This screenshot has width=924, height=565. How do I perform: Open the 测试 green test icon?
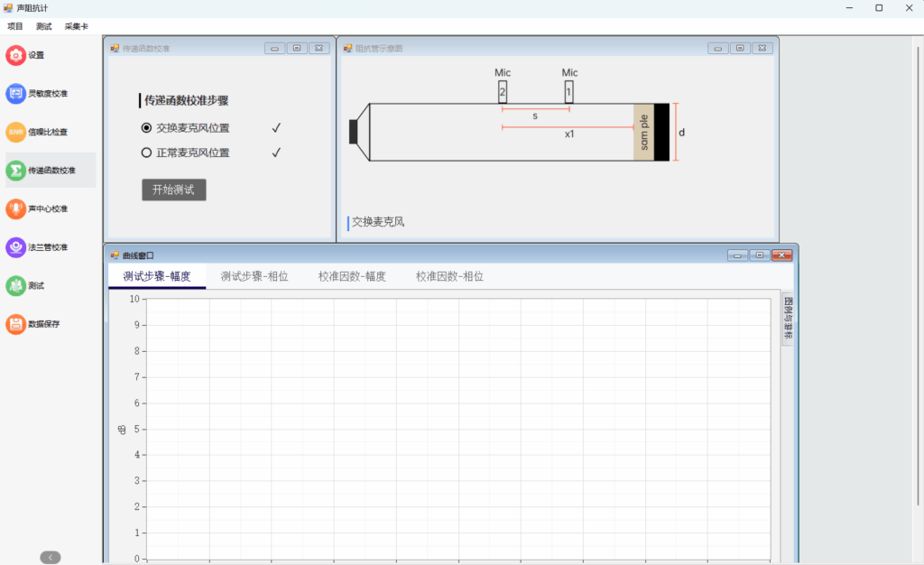point(16,285)
